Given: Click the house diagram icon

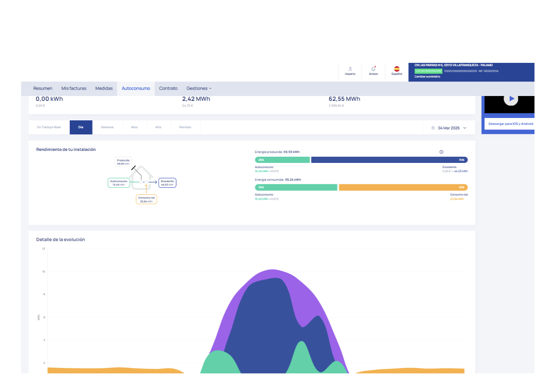Looking at the screenshot, I should coord(141,178).
